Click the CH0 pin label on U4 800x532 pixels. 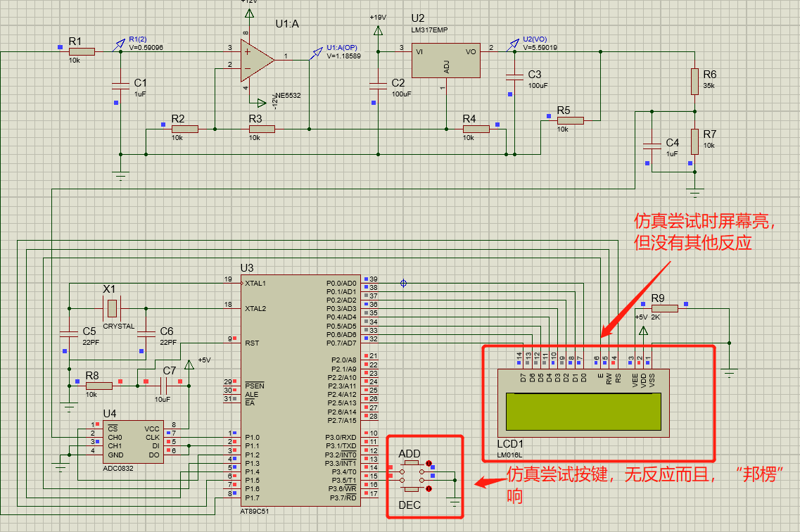[x=115, y=437]
